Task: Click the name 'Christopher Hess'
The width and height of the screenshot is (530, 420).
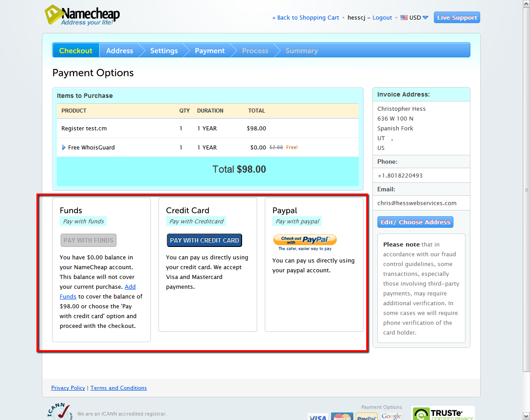Action: click(x=401, y=109)
